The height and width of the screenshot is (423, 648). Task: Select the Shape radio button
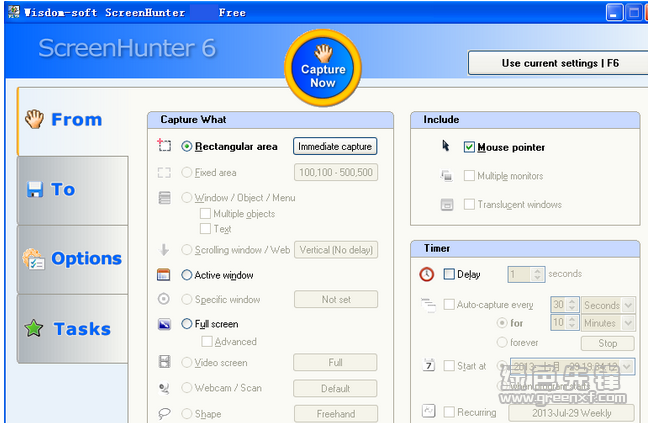187,413
